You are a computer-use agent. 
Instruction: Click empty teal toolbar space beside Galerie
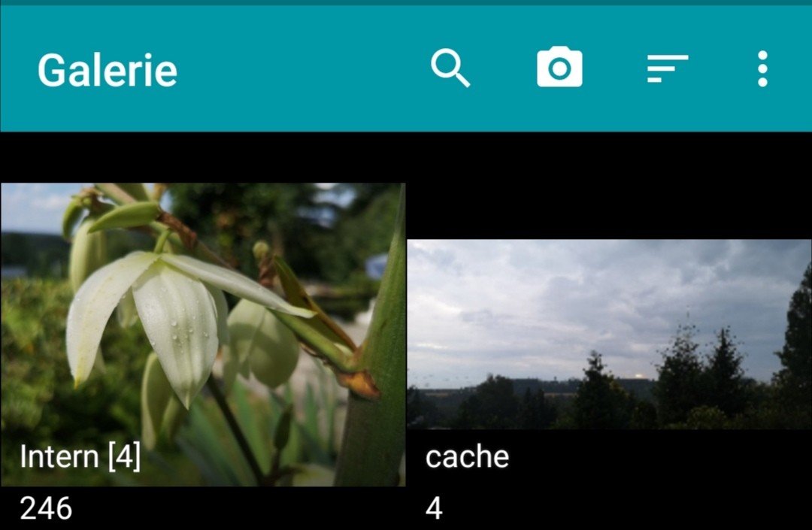pos(300,68)
